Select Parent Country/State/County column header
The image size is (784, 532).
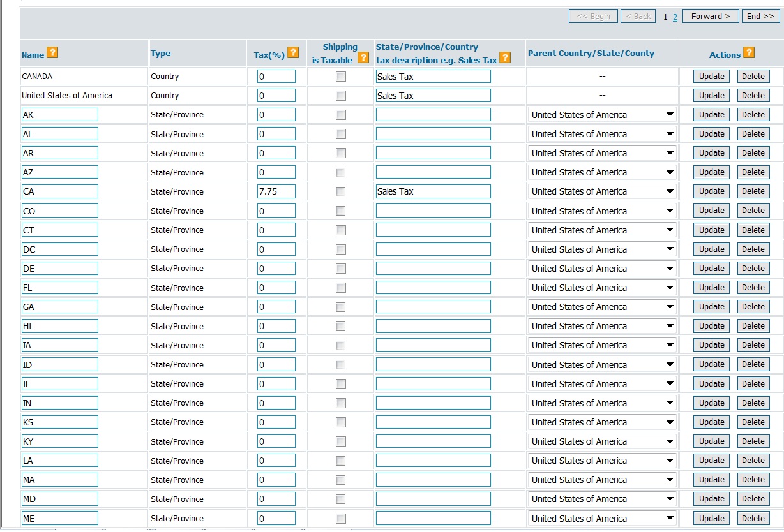pyautogui.click(x=591, y=54)
